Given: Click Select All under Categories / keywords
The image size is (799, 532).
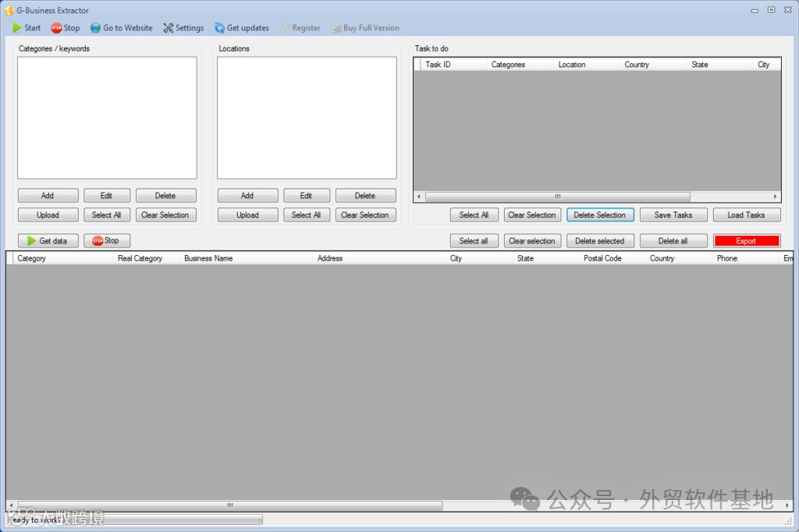Looking at the screenshot, I should [106, 215].
